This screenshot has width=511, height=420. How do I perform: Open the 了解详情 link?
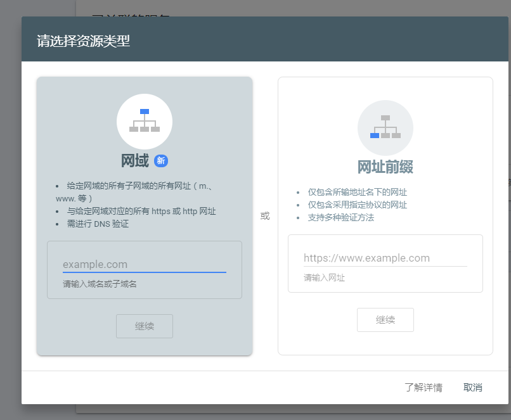425,387
